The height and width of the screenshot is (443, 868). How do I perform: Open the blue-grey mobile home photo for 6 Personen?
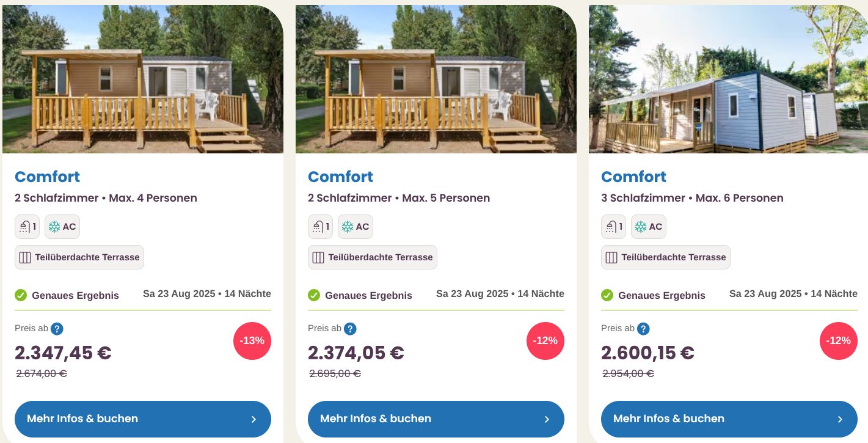pos(728,79)
